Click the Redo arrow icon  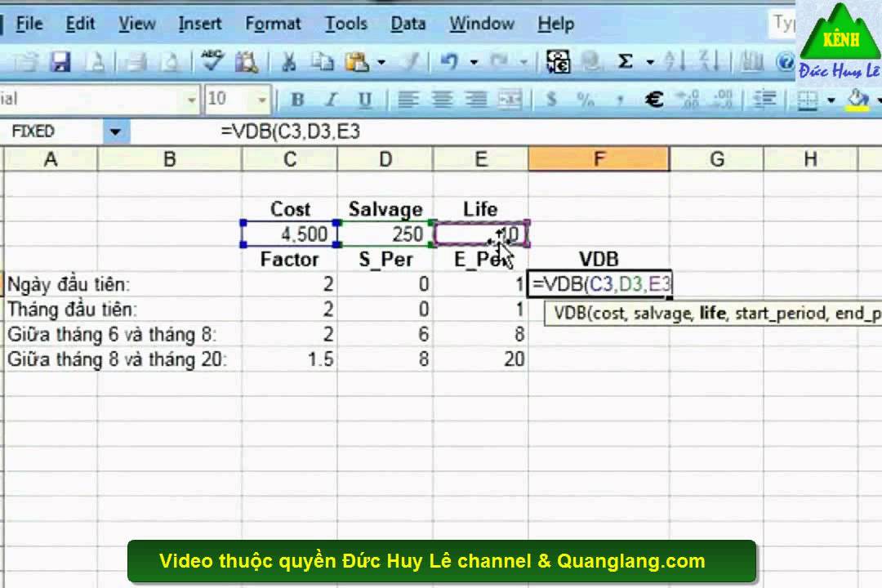click(x=500, y=60)
